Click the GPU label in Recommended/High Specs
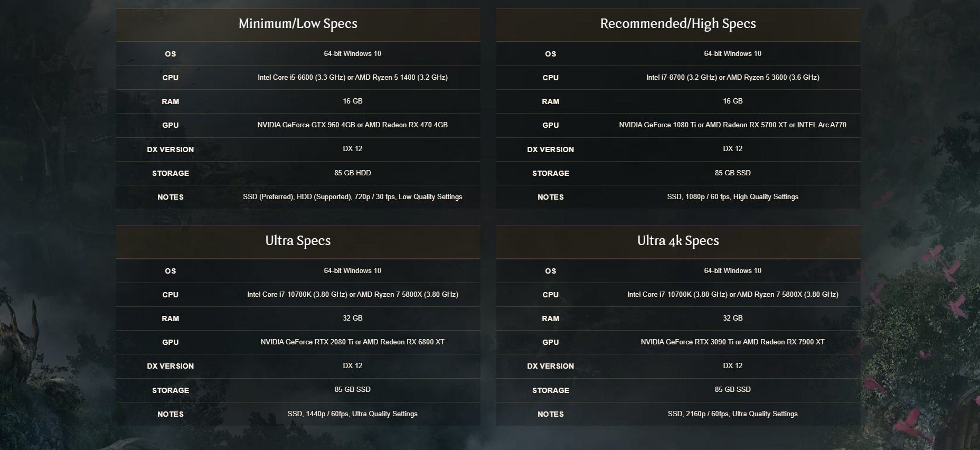 (550, 125)
